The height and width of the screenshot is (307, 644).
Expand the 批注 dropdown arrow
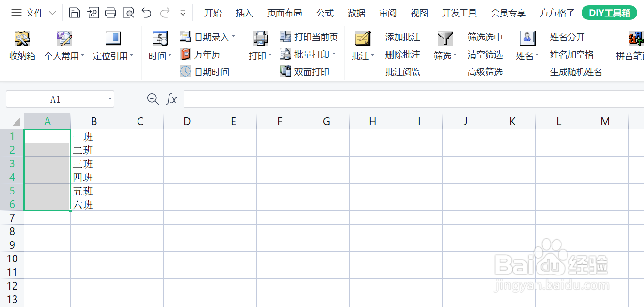pos(372,56)
